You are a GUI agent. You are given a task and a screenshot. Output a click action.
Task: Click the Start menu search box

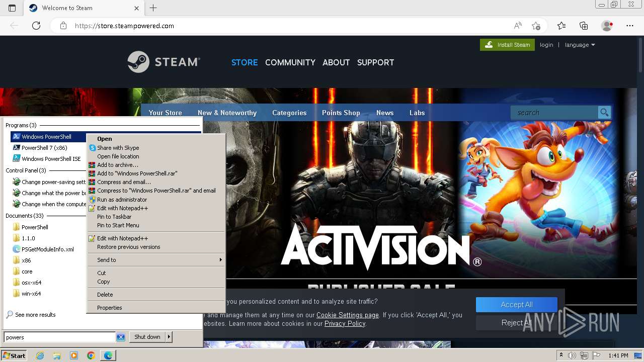(60, 337)
